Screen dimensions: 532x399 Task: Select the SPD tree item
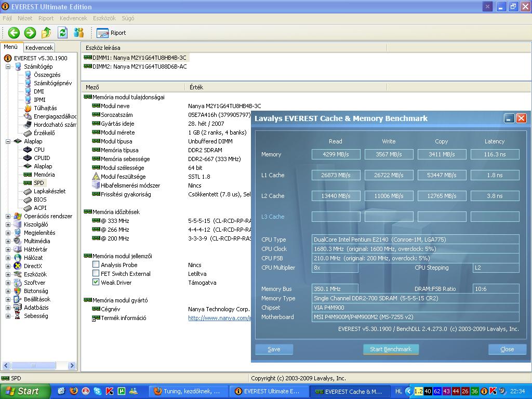(x=39, y=183)
